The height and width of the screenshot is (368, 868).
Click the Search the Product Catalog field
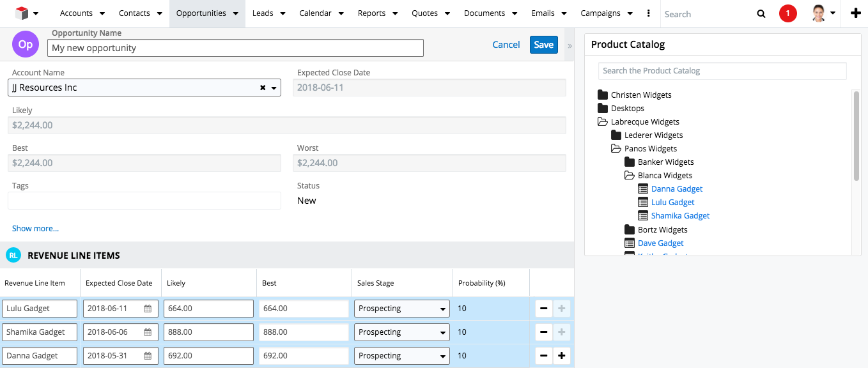(722, 71)
